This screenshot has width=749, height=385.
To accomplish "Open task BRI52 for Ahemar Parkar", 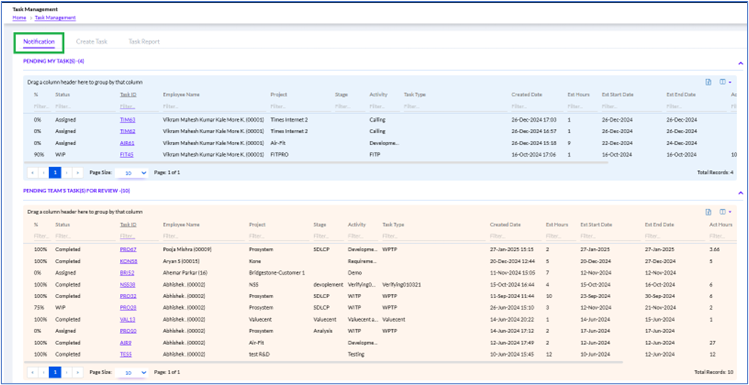I will [127, 273].
